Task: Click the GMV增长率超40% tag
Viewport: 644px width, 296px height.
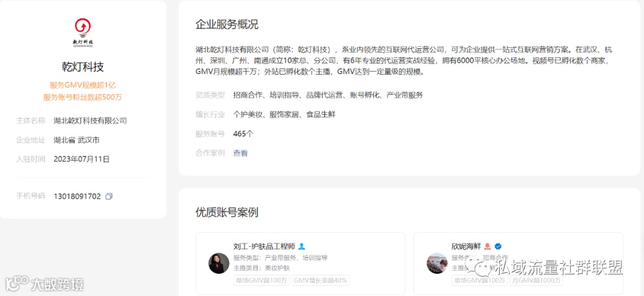Action: [x=320, y=281]
